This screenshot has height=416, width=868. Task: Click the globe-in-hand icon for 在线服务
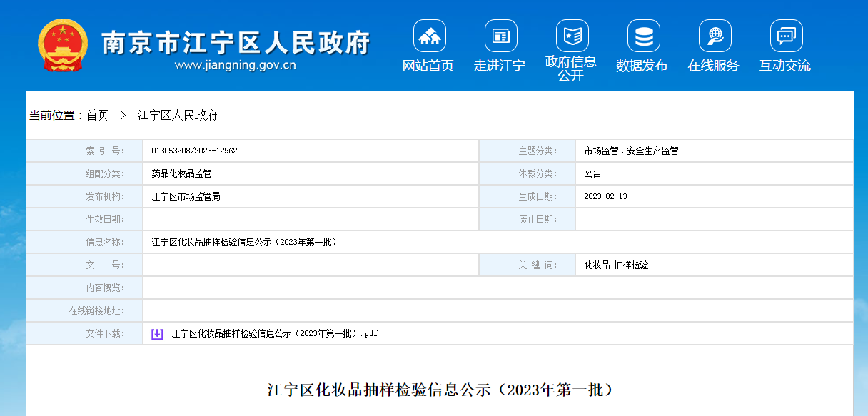[x=715, y=36]
